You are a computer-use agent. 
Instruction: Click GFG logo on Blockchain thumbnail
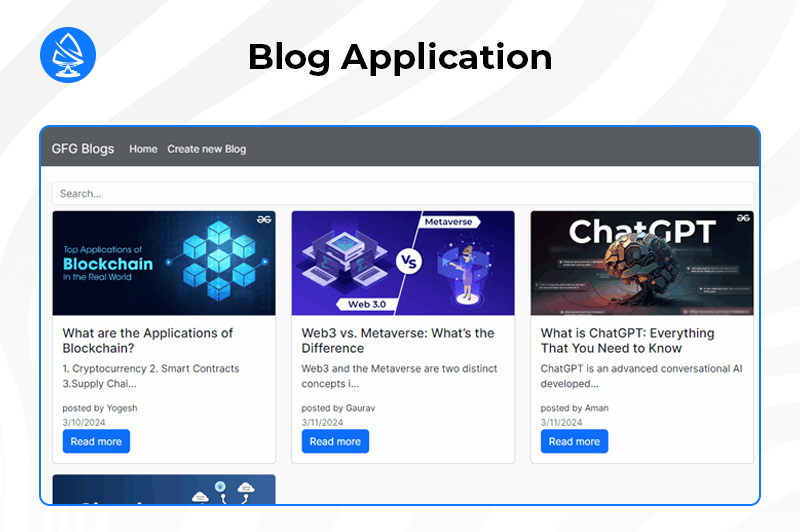(264, 219)
